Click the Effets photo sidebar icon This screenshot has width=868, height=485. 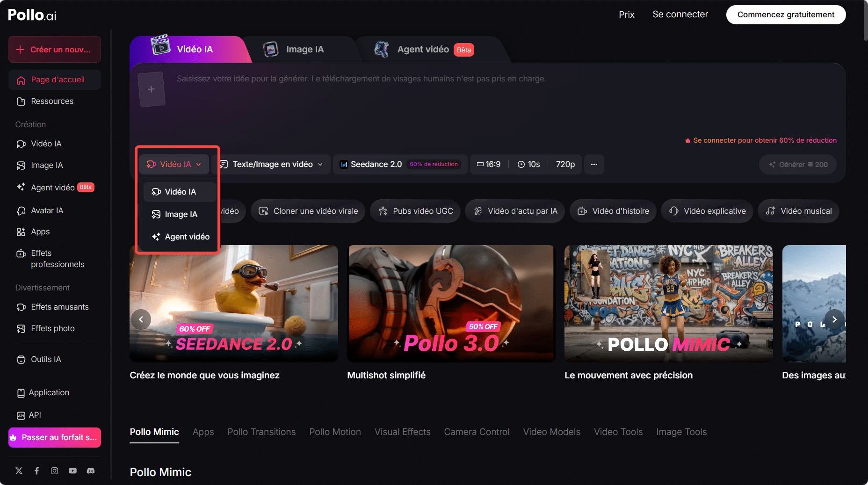click(21, 329)
